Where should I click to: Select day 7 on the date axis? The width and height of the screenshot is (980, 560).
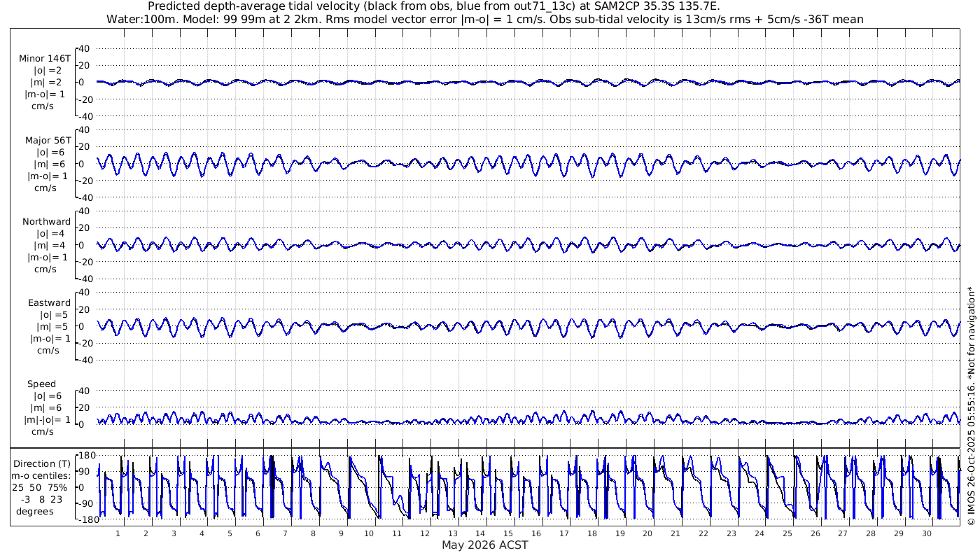pyautogui.click(x=286, y=533)
